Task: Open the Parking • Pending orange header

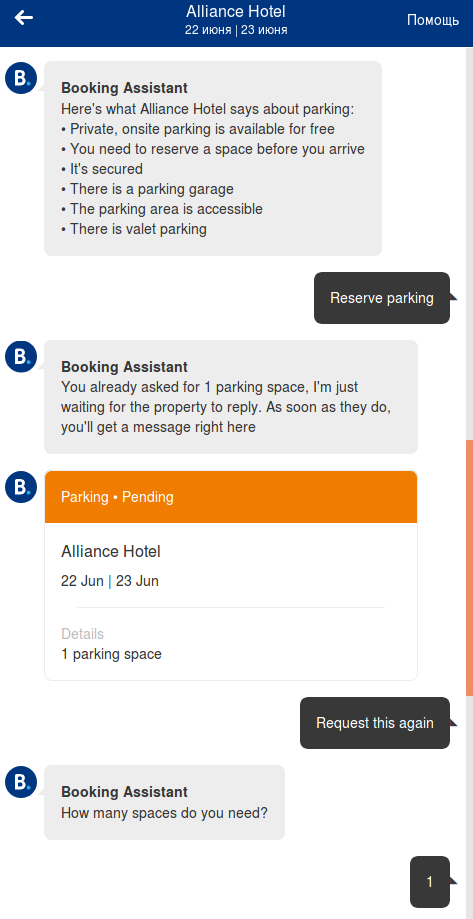Action: tap(231, 497)
